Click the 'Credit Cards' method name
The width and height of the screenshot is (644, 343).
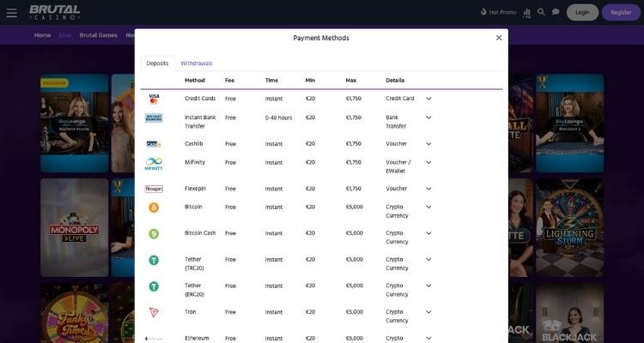click(x=200, y=99)
